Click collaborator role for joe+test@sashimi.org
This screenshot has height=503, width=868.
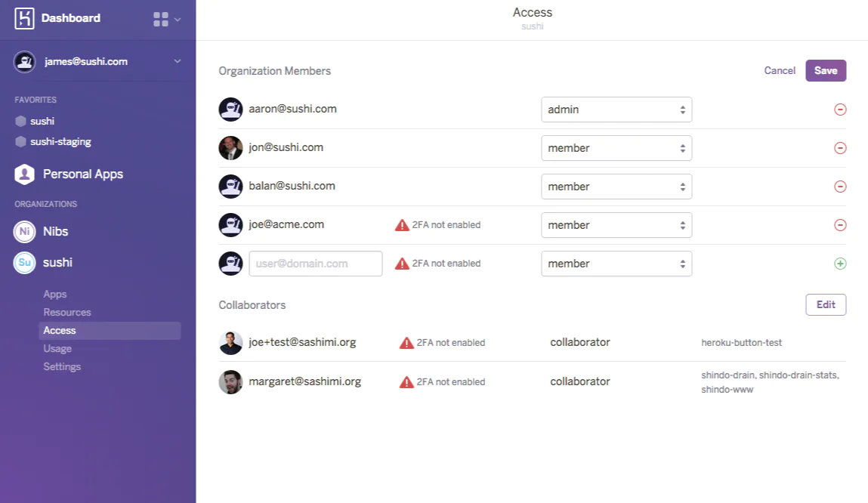click(x=579, y=343)
